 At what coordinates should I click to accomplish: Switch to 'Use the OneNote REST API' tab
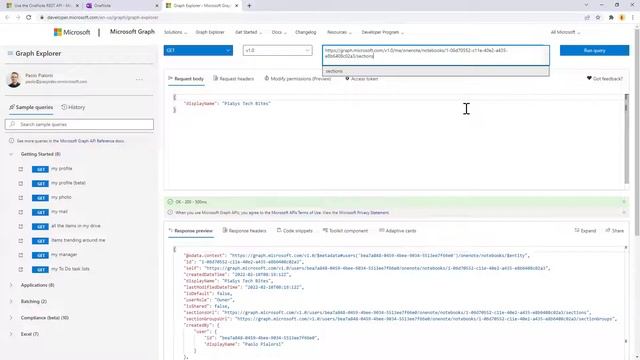(x=41, y=6)
